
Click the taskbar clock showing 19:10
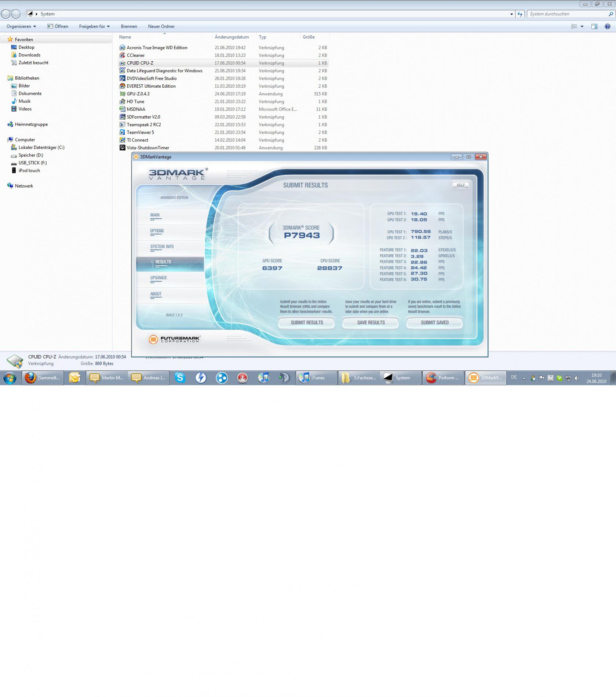596,378
